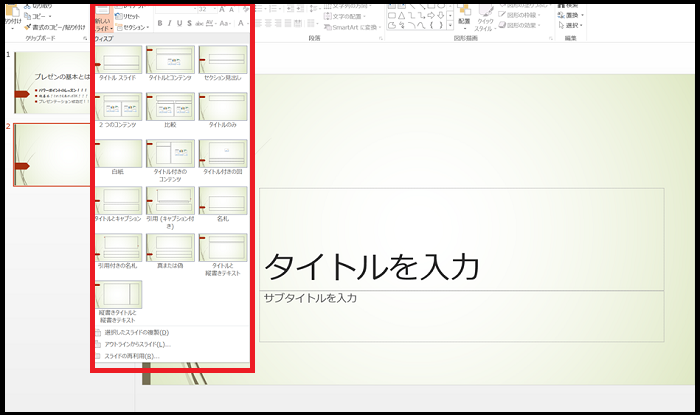The image size is (700, 415).
Task: Click Format Painter (書式のコピー/貼り付け)
Action: pyautogui.click(x=54, y=27)
